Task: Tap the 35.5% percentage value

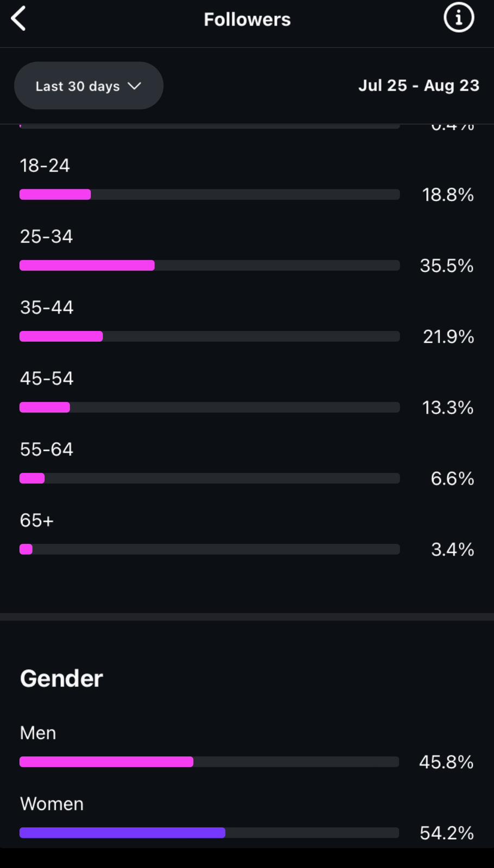Action: pyautogui.click(x=446, y=265)
